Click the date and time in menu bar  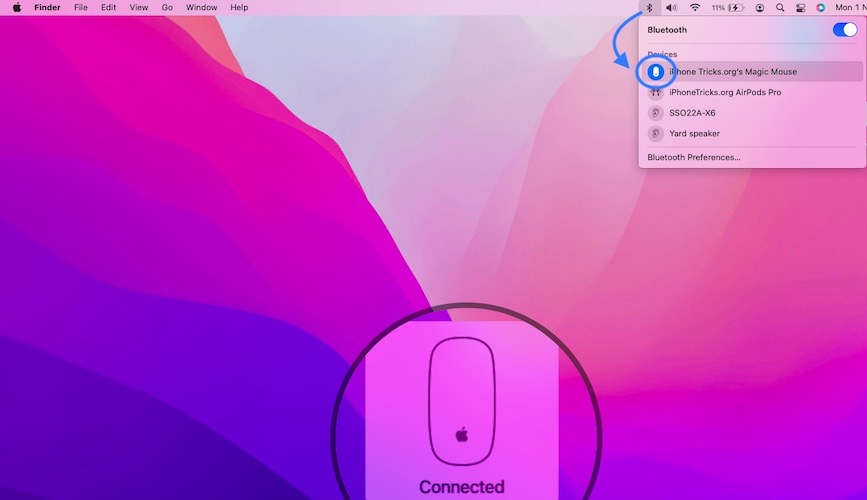[x=850, y=8]
